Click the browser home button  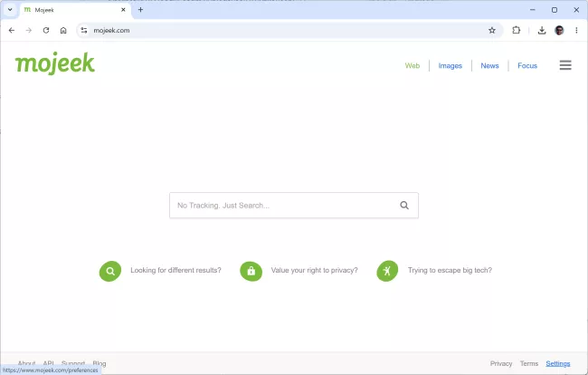pos(63,31)
